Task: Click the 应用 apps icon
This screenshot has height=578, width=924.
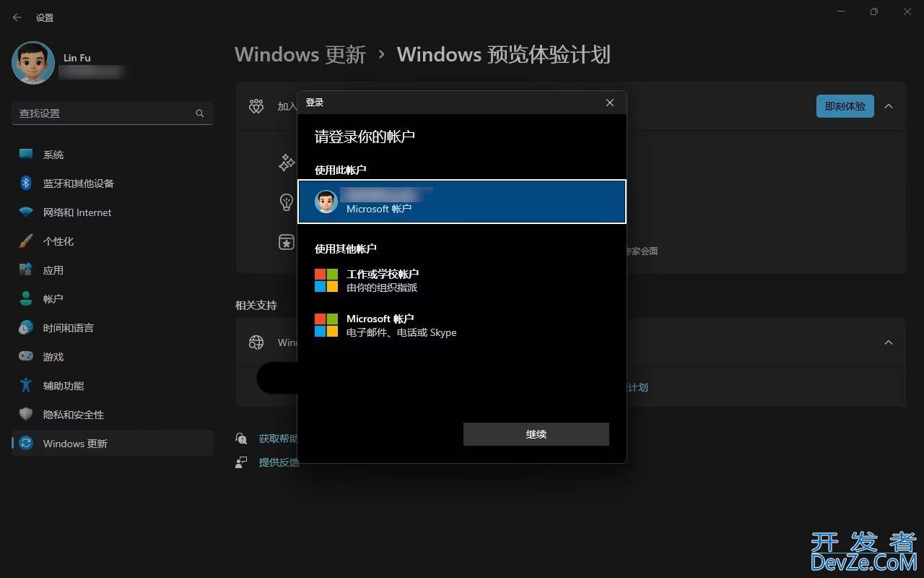Action: [x=26, y=269]
